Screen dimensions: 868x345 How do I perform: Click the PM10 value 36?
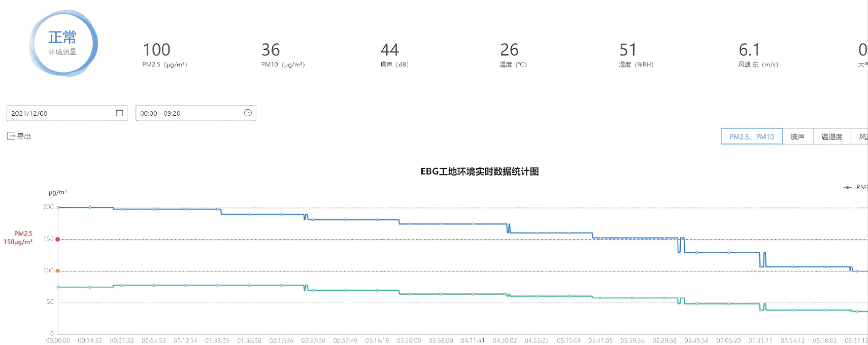(x=271, y=50)
